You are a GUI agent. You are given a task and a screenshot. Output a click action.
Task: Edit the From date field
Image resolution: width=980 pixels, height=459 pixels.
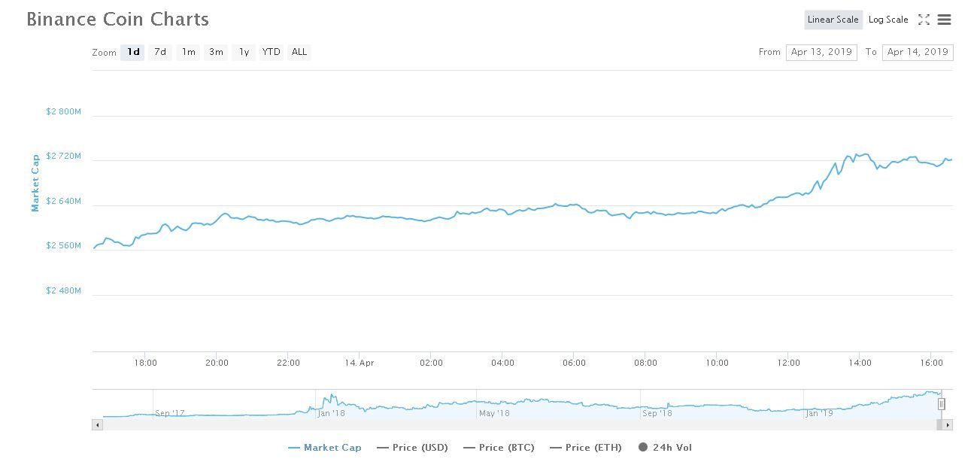[x=821, y=52]
